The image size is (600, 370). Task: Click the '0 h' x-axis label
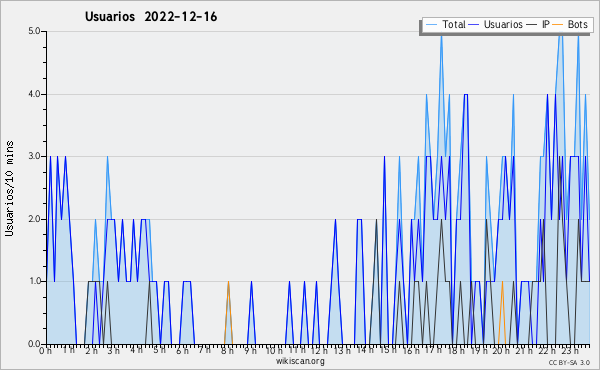(46, 351)
